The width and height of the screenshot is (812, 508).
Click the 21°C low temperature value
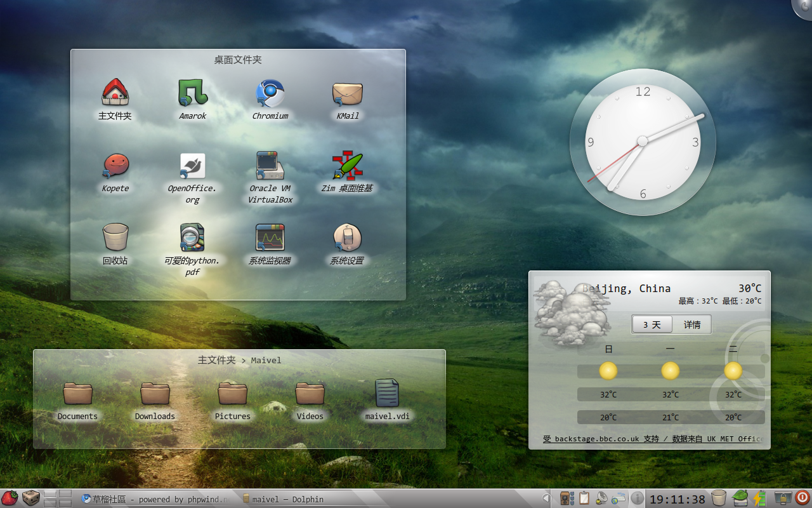tap(671, 417)
